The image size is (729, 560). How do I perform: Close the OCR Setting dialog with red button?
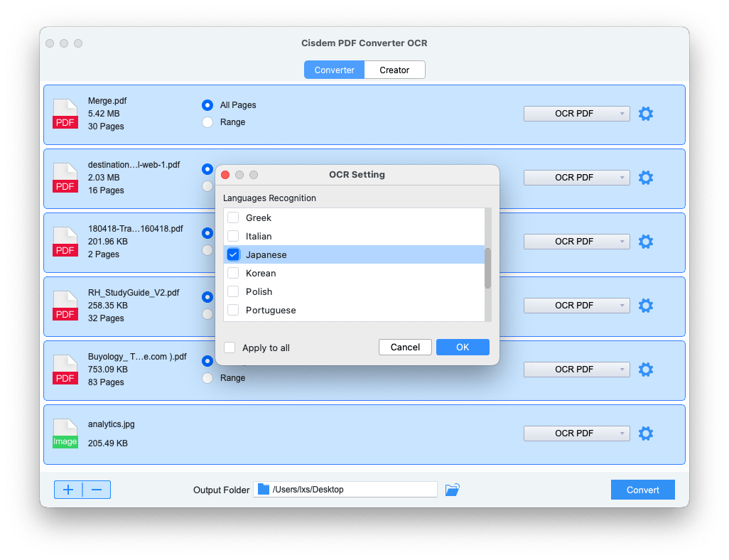[225, 174]
